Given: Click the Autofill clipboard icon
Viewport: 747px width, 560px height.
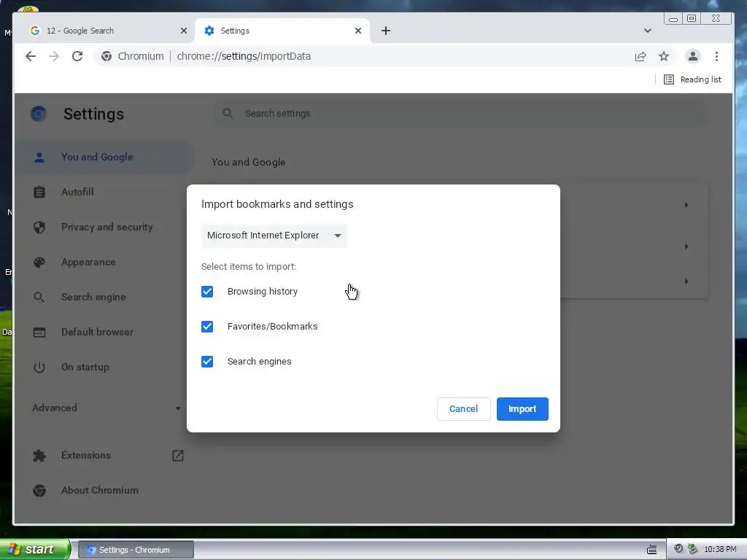Looking at the screenshot, I should click(39, 192).
